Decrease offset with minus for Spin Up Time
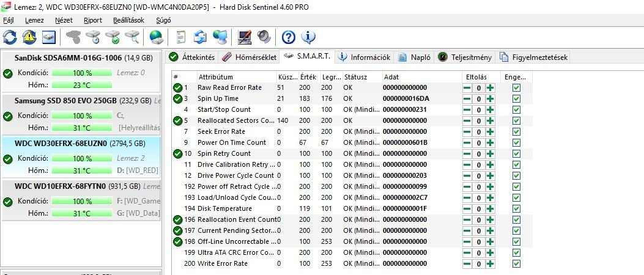The image size is (644, 275). pos(467,99)
